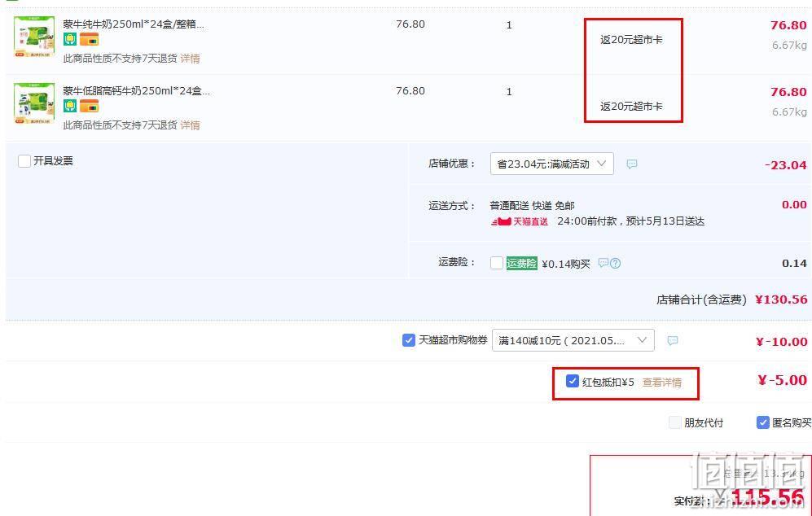Click the comment icon beside 店铺优惠 dropdown
This screenshot has height=516, width=812.
coord(632,164)
